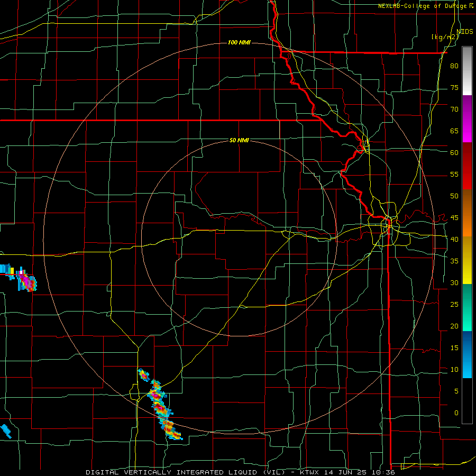Select the yellow-olive band of the VIL scale
This screenshot has height=476, width=476.
tap(467, 260)
